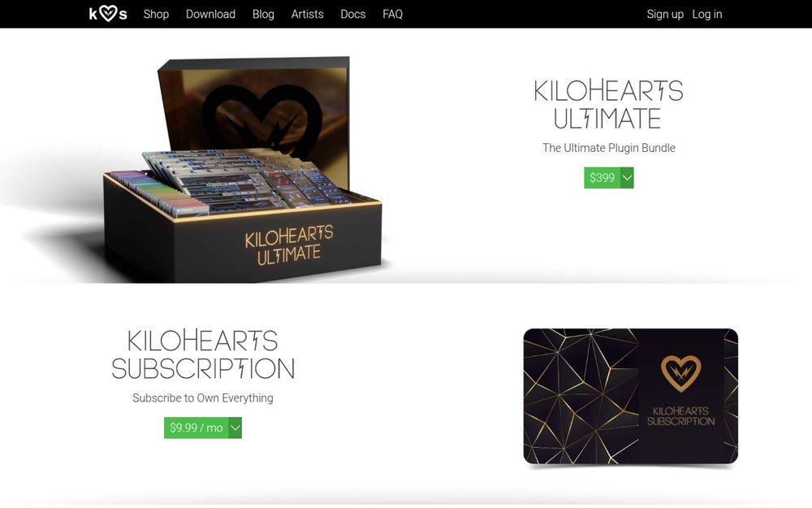
Task: Expand the $399 price dropdown arrow
Action: (x=627, y=178)
